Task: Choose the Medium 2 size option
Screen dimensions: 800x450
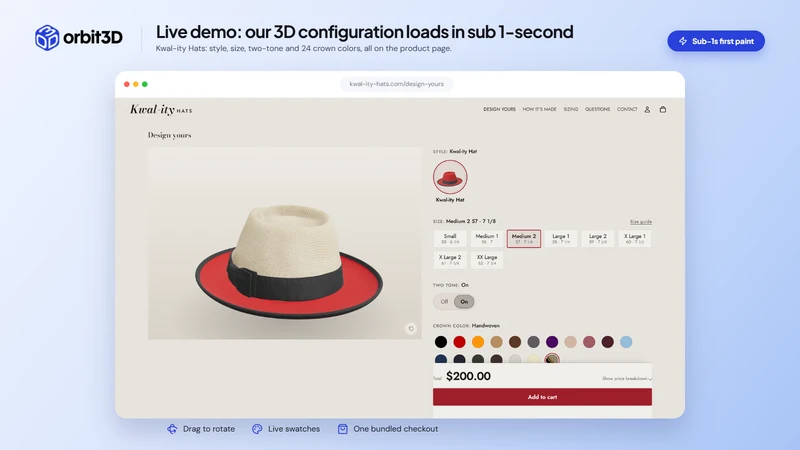Action: point(524,238)
